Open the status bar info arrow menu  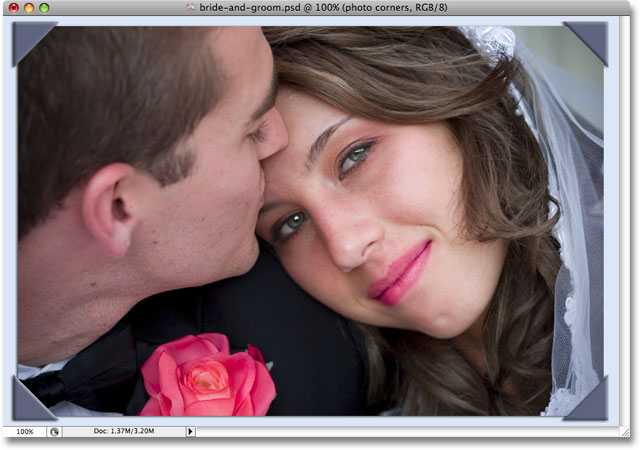tap(190, 431)
